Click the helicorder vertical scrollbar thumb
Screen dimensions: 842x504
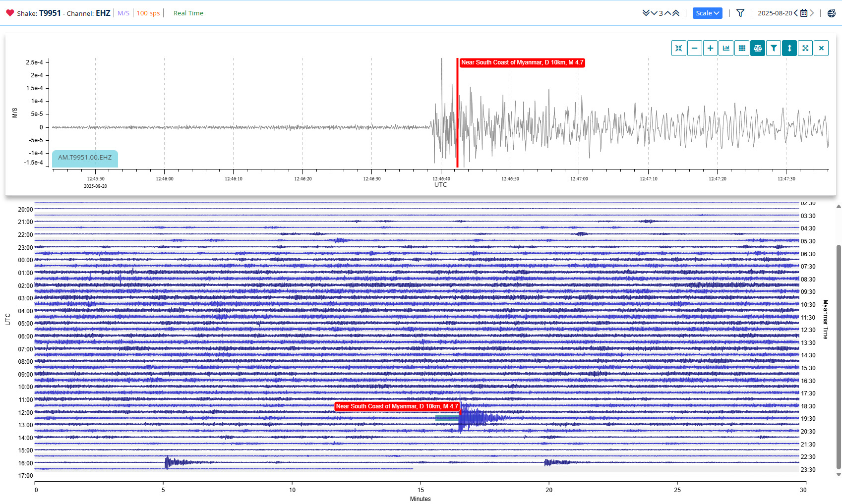pos(839,357)
